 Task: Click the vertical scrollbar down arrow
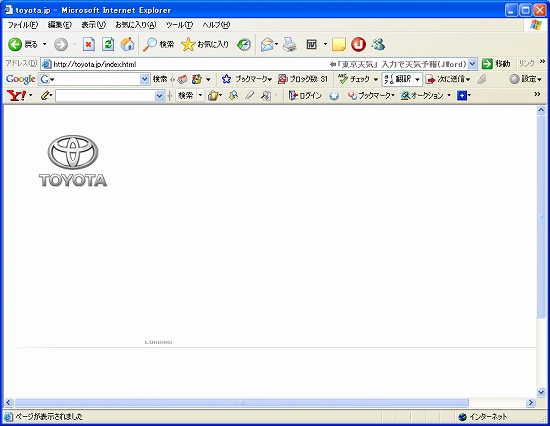[541, 392]
